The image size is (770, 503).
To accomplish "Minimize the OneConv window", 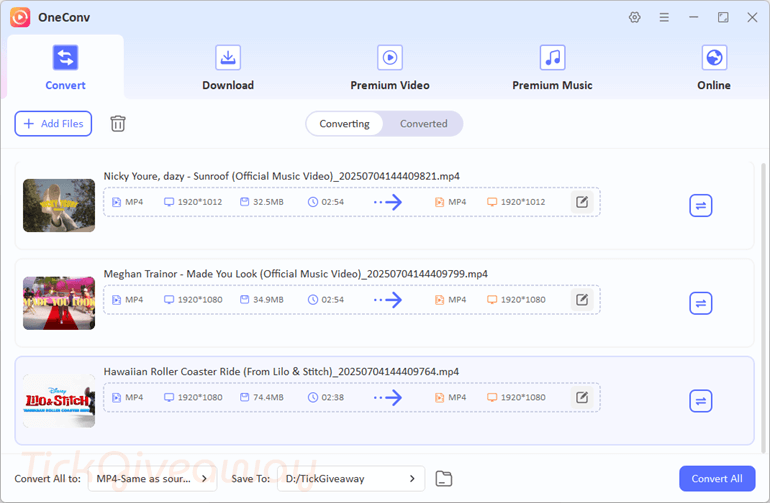I will click(693, 18).
